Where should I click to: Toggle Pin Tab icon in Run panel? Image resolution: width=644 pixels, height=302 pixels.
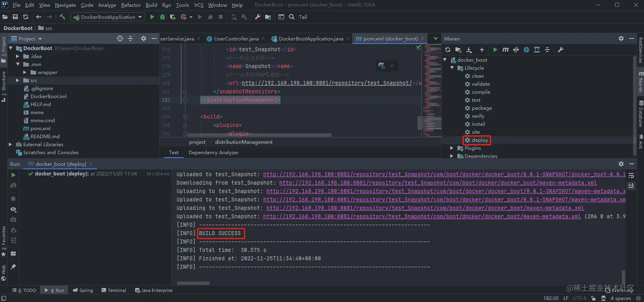click(x=13, y=267)
